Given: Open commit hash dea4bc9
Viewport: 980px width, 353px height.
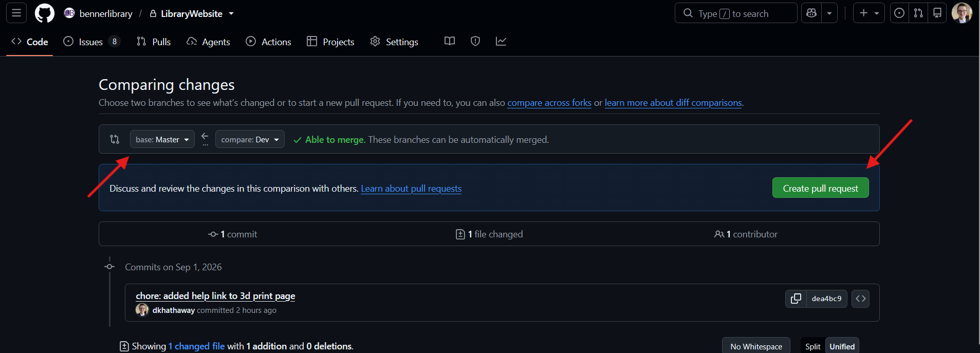Looking at the screenshot, I should (x=826, y=299).
